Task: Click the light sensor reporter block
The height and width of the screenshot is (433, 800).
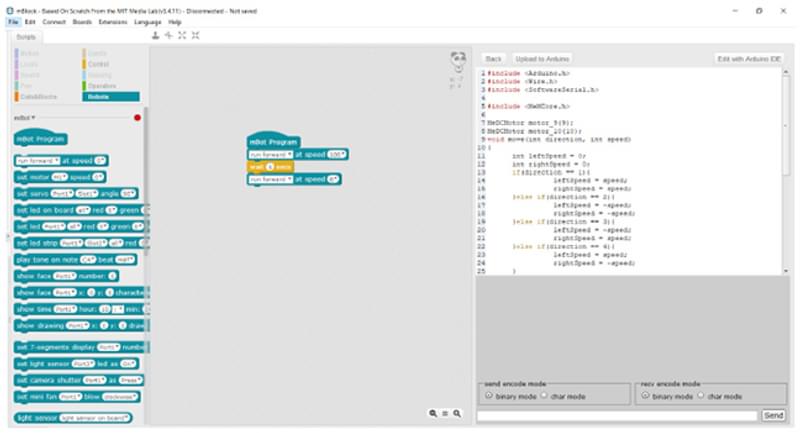Action: click(x=73, y=418)
